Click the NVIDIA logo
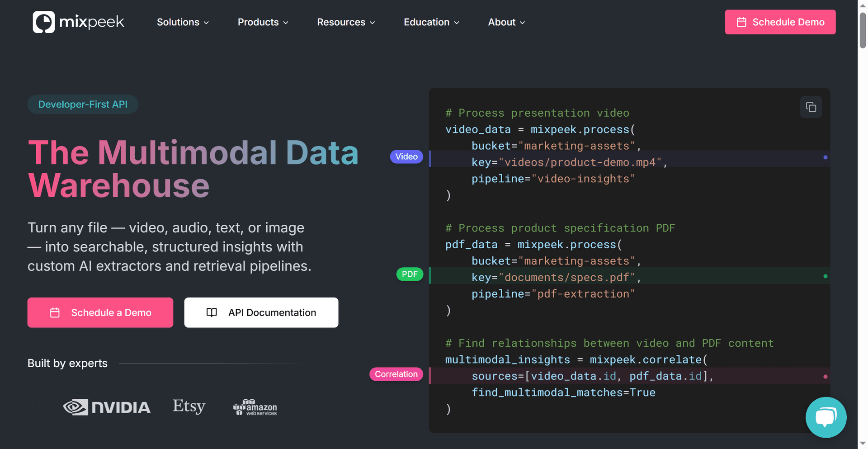 pos(107,407)
